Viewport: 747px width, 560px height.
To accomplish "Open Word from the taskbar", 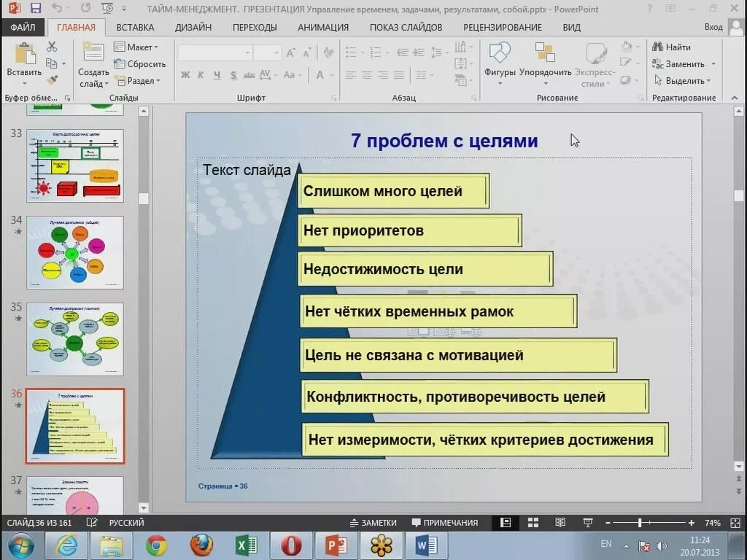I will point(426,545).
